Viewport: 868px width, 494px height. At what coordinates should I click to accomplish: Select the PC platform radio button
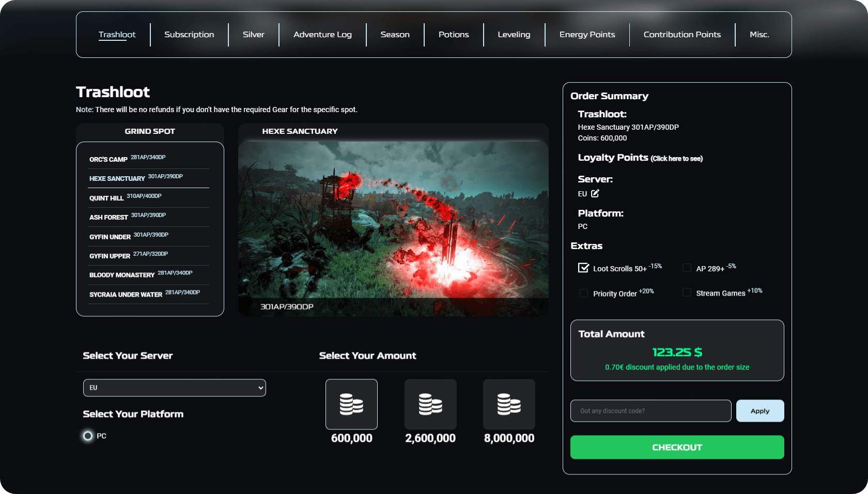(x=88, y=436)
